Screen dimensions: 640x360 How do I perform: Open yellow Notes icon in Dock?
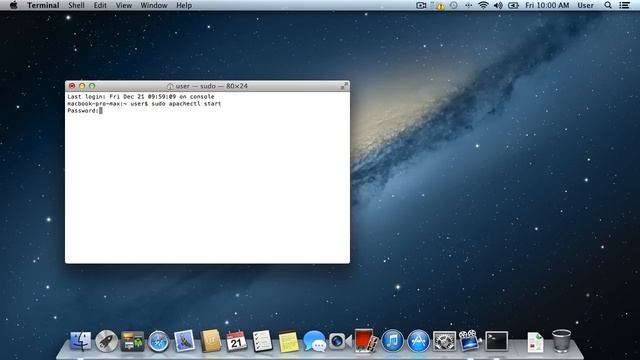288,341
